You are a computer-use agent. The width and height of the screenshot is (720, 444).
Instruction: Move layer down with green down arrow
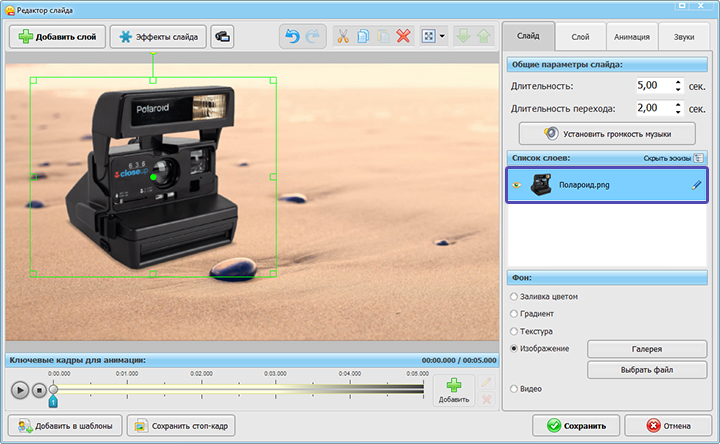463,36
